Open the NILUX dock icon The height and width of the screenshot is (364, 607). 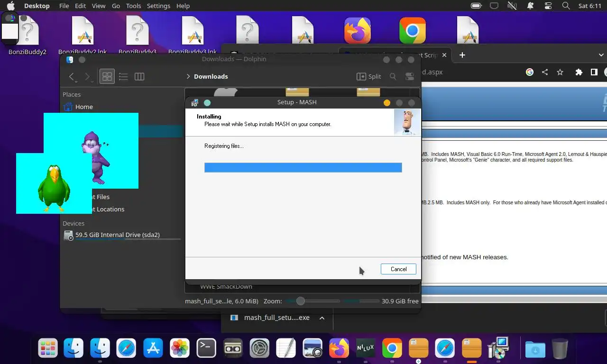click(365, 348)
